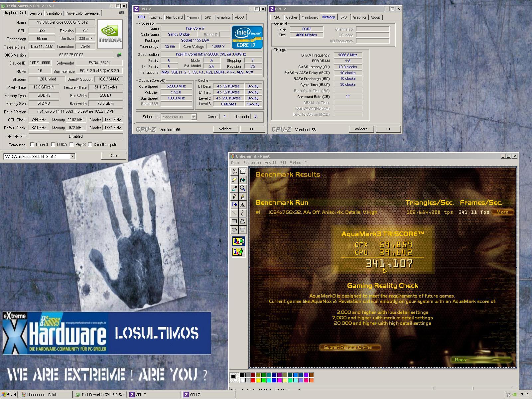Open the Datei menu in Paint

[x=235, y=163]
